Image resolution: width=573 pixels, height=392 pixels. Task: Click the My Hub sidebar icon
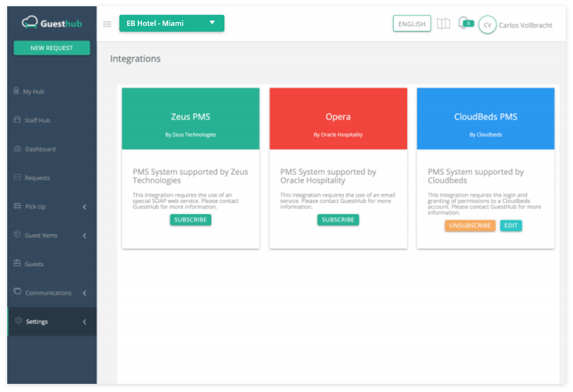[16, 91]
